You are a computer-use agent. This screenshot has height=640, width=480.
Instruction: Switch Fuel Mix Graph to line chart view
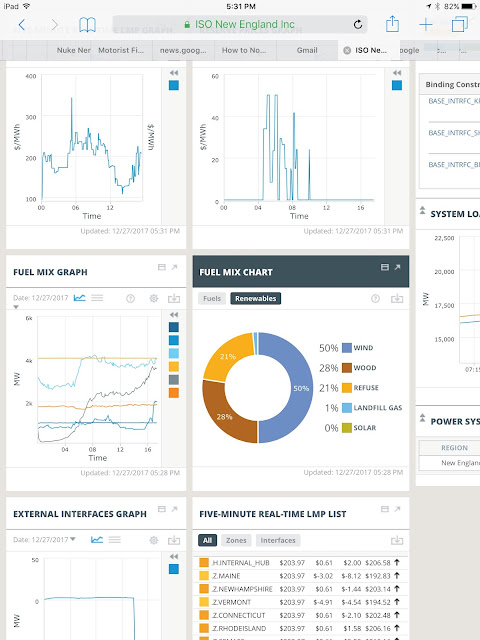(x=80, y=298)
